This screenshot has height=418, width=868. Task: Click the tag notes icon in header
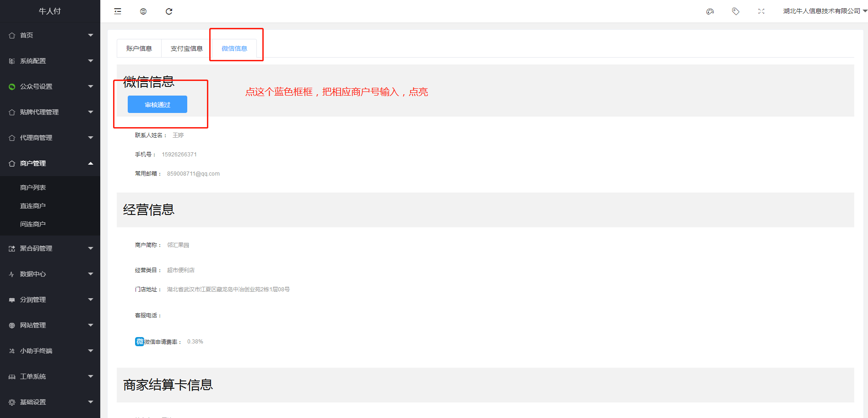pos(736,11)
